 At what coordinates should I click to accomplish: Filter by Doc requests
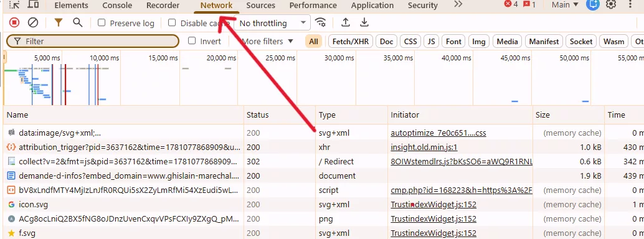[x=387, y=41]
